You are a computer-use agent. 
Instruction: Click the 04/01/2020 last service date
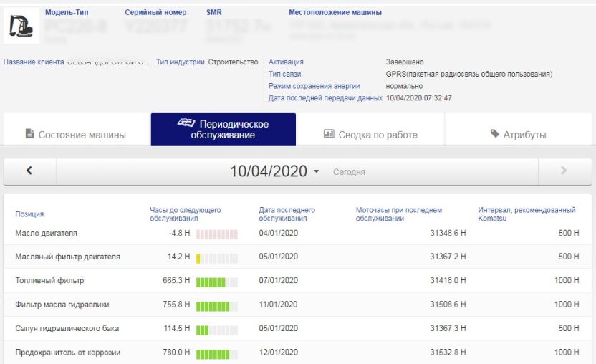click(278, 233)
